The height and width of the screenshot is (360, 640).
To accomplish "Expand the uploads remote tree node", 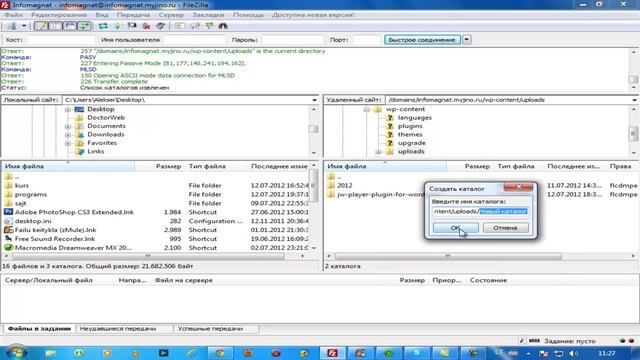I will (378, 152).
